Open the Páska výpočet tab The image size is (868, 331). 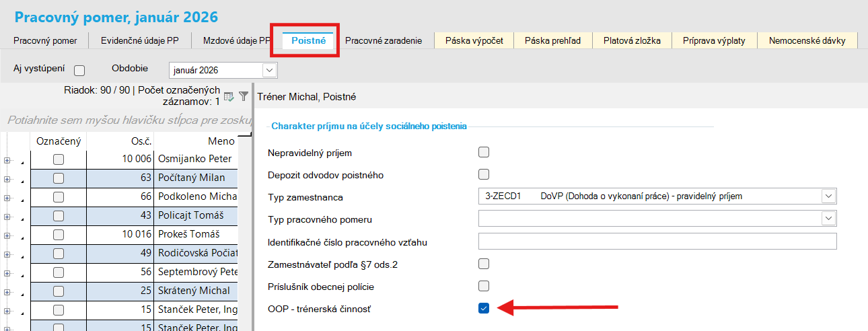474,41
